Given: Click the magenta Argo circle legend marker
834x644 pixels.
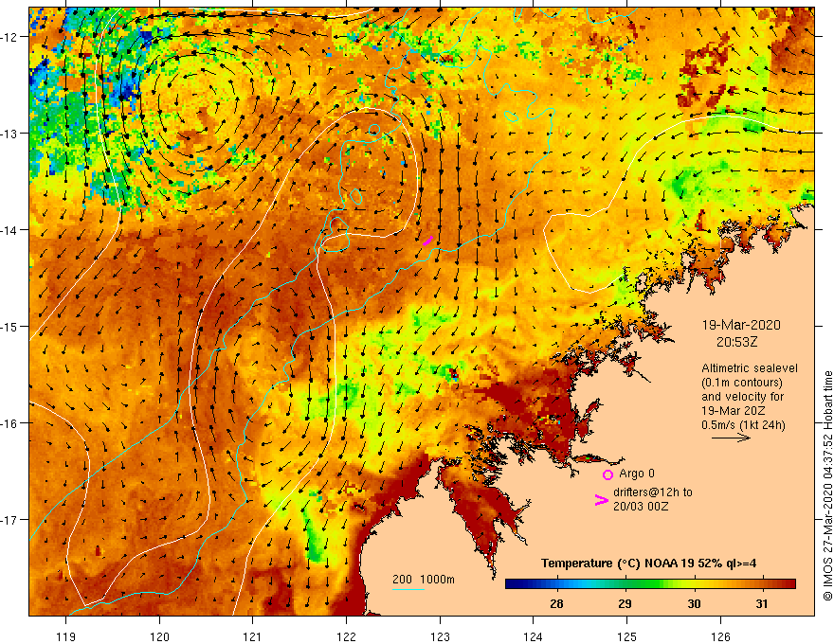Looking at the screenshot, I should [x=607, y=474].
